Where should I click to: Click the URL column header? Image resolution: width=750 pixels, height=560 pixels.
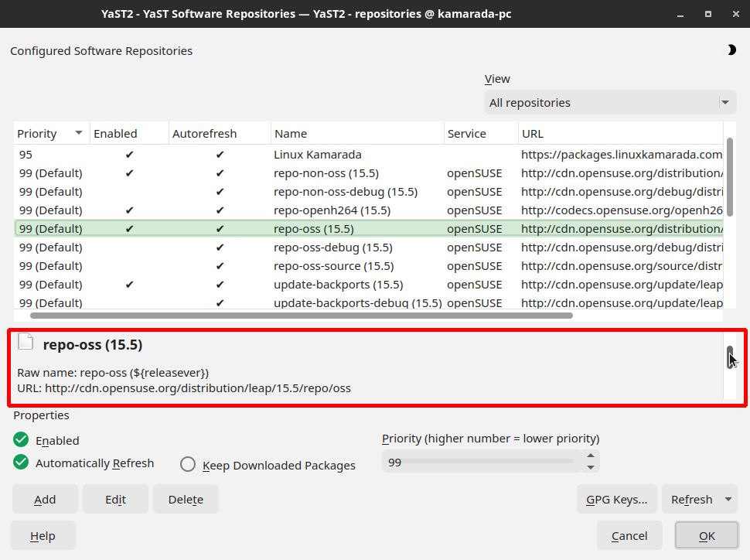click(620, 134)
